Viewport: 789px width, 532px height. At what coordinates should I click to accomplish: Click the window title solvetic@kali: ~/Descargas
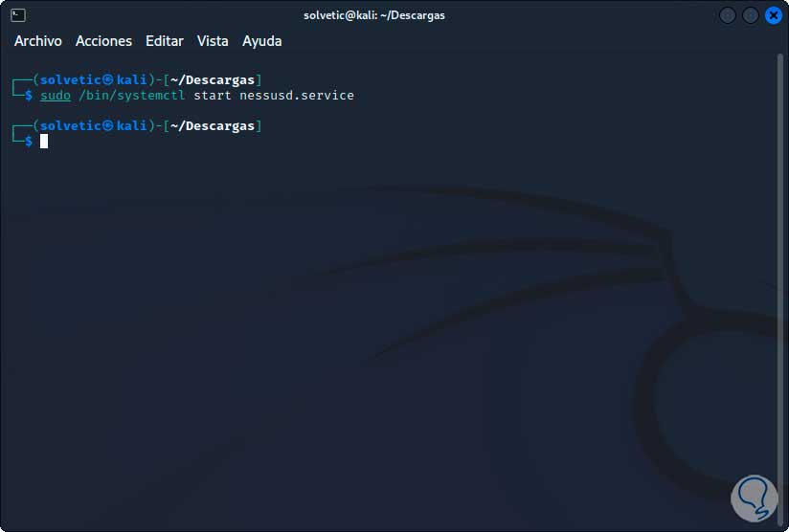(373, 15)
